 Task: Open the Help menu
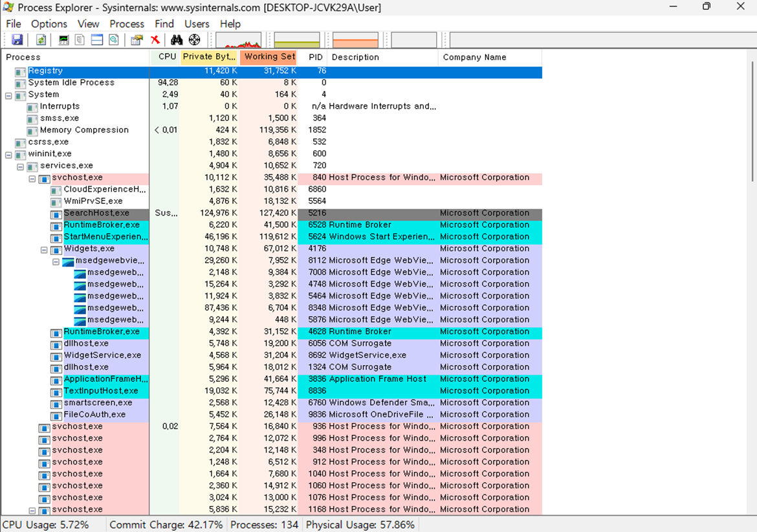tap(230, 24)
